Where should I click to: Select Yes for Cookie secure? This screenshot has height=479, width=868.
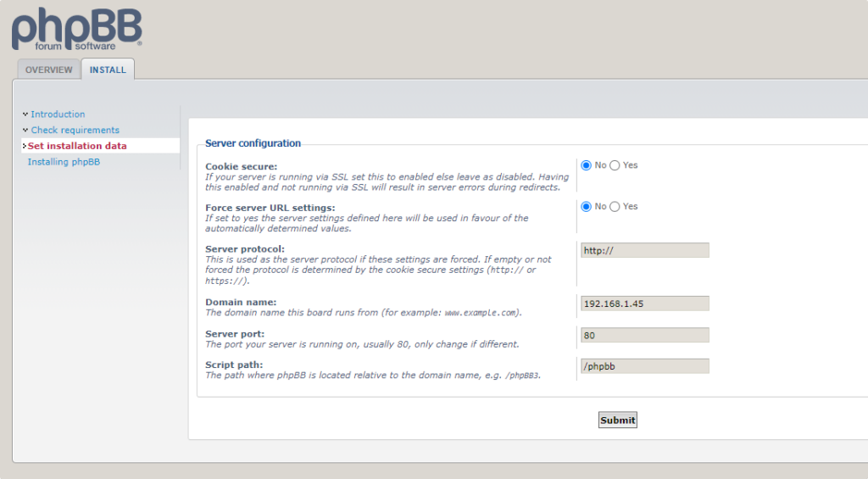coord(615,165)
